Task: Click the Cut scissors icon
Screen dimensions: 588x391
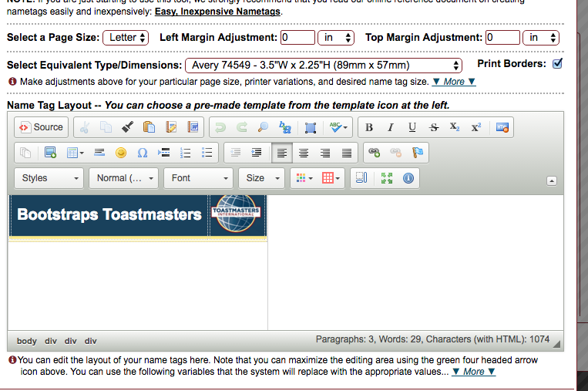Action: point(85,127)
